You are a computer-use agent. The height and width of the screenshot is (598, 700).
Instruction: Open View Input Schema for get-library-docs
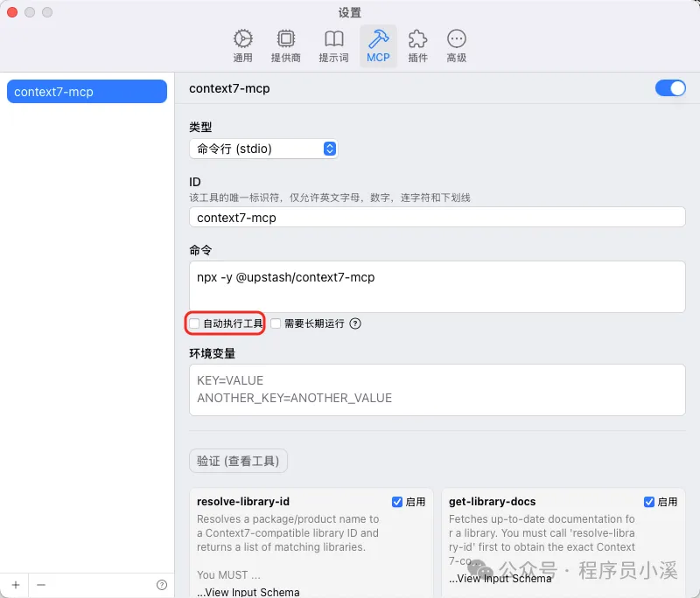(500, 579)
